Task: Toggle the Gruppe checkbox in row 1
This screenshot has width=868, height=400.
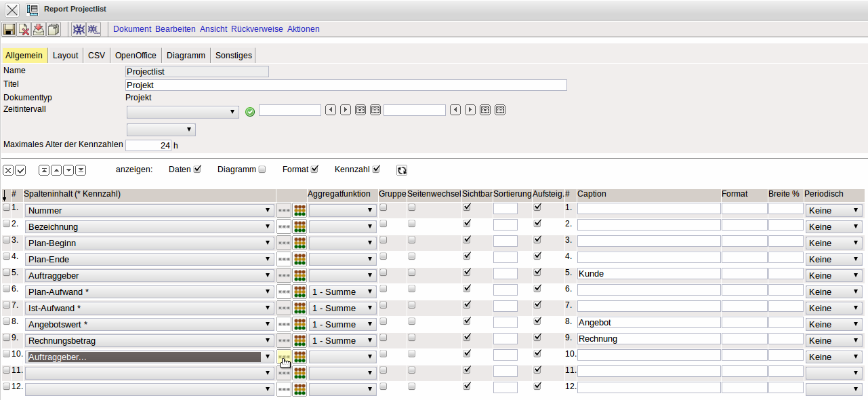Action: [x=384, y=207]
